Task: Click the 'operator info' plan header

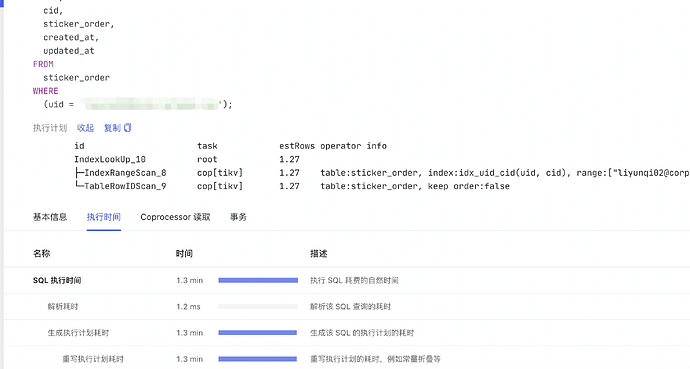Action: point(353,146)
